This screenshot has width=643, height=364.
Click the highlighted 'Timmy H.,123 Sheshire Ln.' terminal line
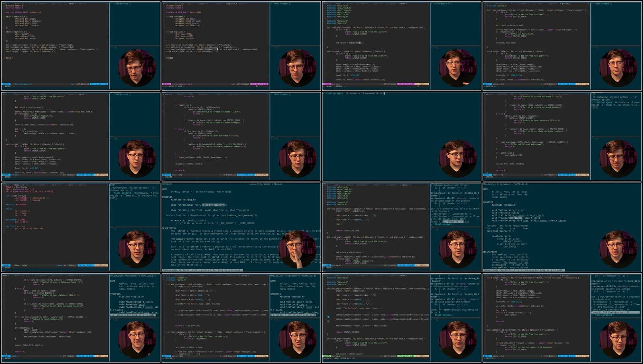point(616,312)
